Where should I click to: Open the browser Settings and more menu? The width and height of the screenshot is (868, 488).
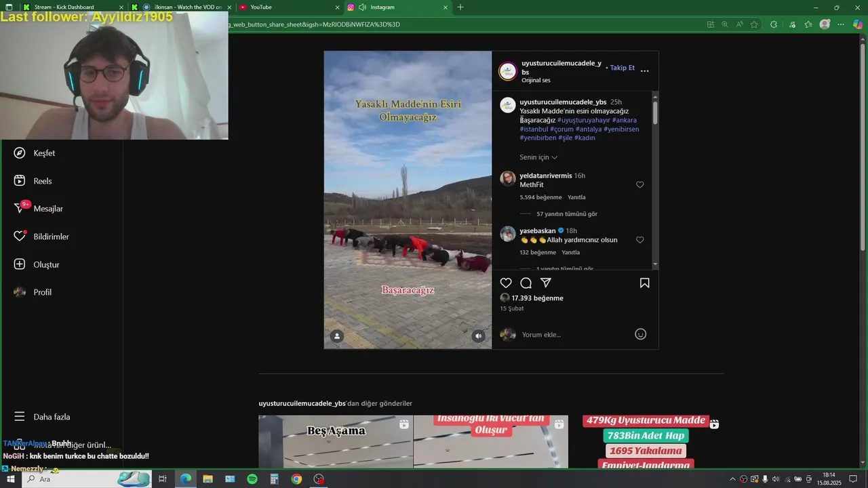pos(841,24)
